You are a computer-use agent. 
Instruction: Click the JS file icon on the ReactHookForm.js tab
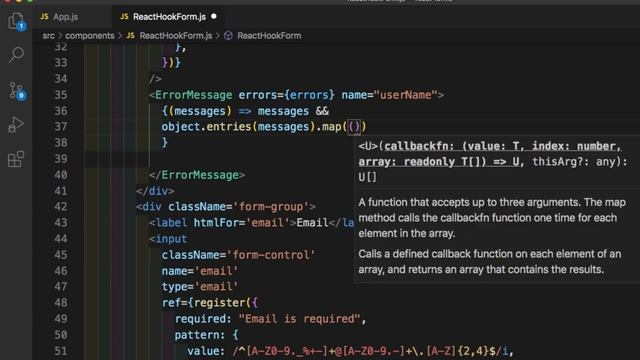(x=124, y=17)
